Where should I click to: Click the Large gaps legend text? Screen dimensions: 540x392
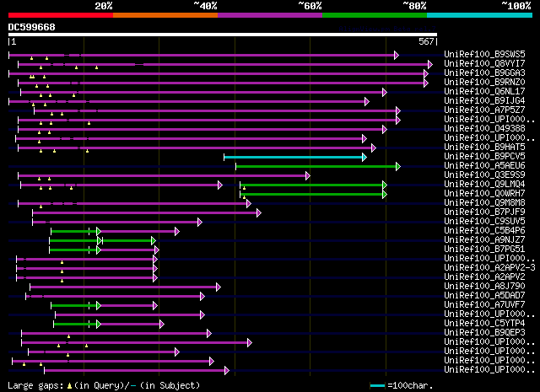(x=104, y=385)
